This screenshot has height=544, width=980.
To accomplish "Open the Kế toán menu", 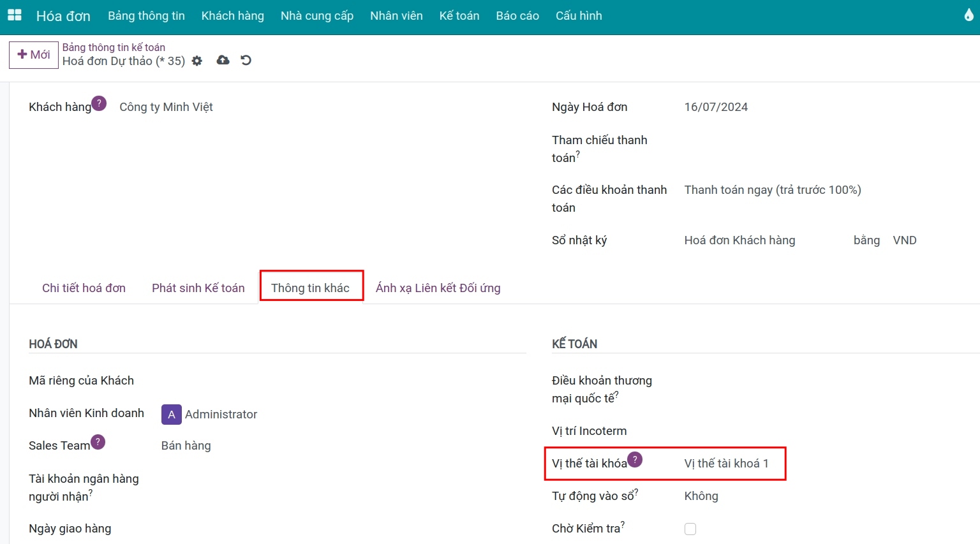I will 459,16.
